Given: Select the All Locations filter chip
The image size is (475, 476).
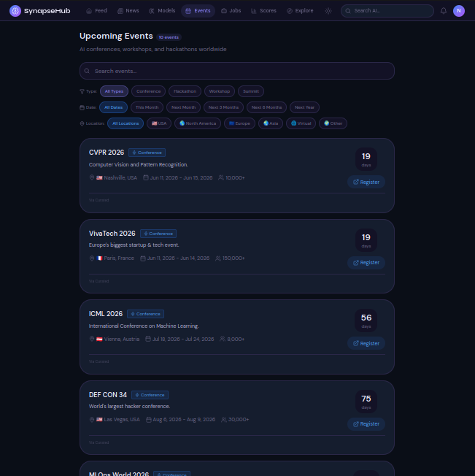Looking at the screenshot, I should click(x=125, y=123).
